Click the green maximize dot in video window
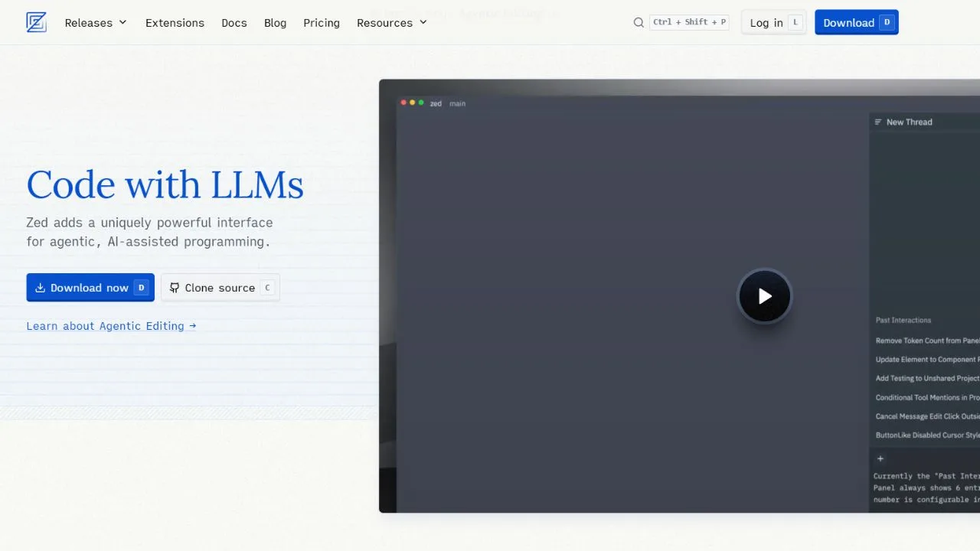Screen dimensions: 980x551 coord(421,103)
